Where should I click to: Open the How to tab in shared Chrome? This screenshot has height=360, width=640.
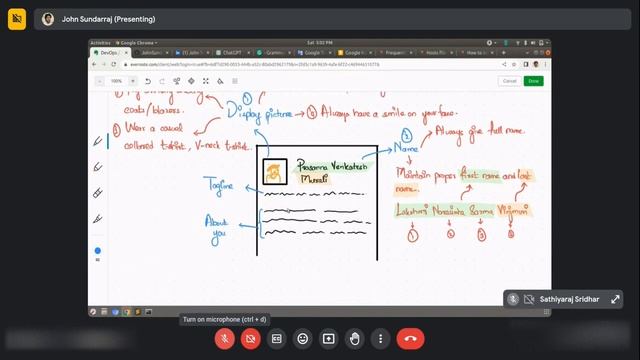click(476, 53)
